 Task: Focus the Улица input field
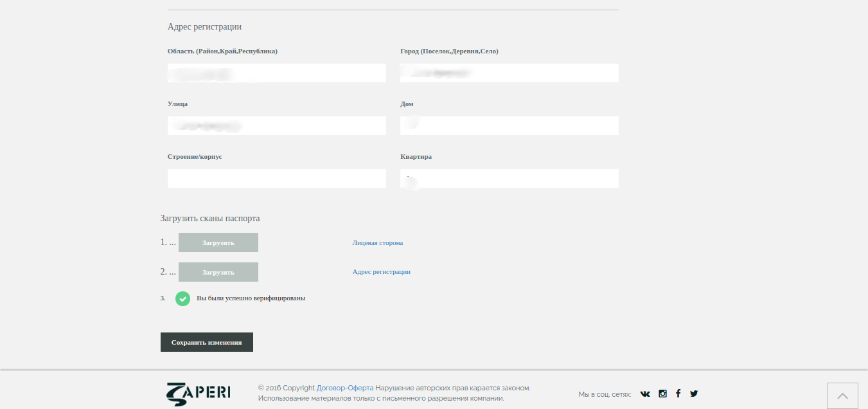(277, 125)
